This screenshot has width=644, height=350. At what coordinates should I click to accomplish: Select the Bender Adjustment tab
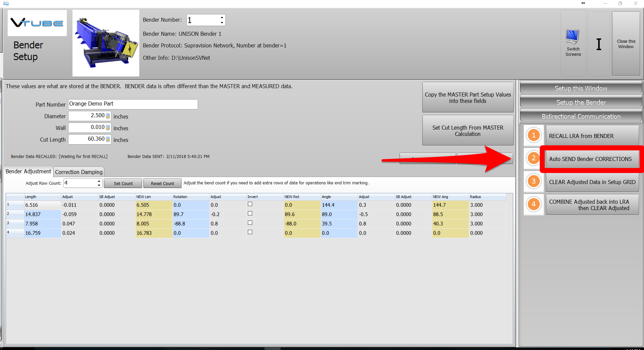[28, 172]
